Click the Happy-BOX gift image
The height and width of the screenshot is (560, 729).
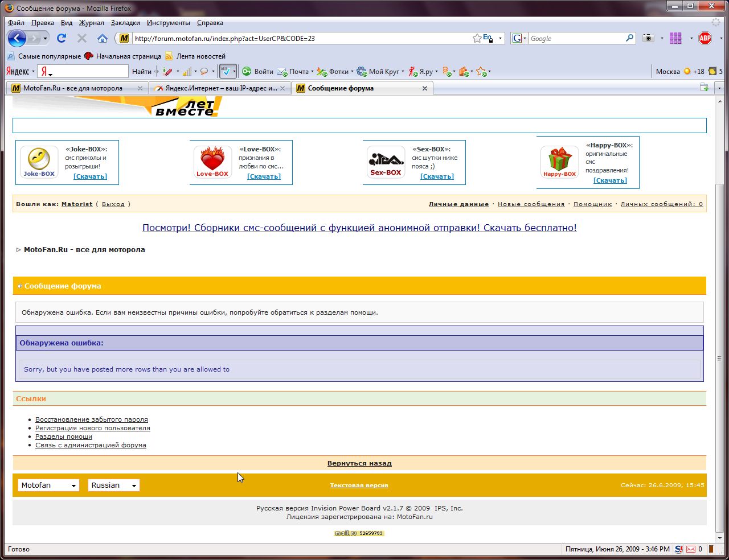(x=559, y=162)
